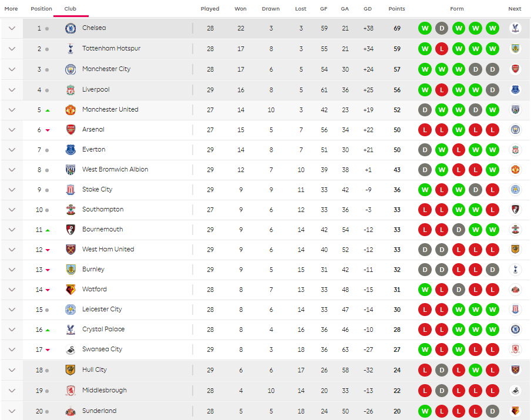Expand more details for Arsenal row
Screen dimensions: 531x420
click(x=12, y=130)
